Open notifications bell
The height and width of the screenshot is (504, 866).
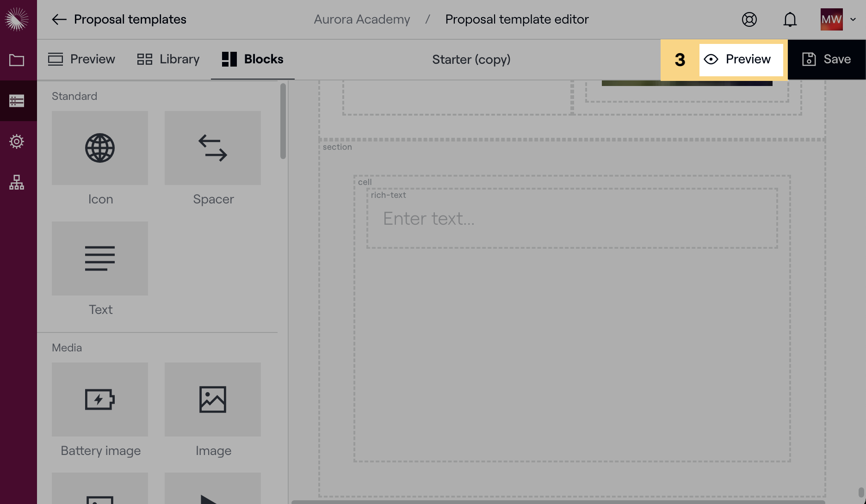coord(790,19)
